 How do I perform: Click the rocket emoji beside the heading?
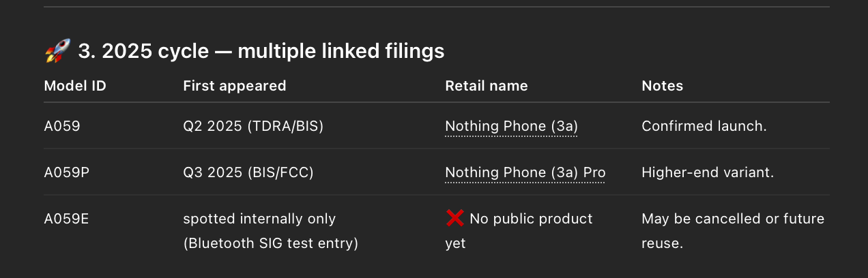click(58, 51)
